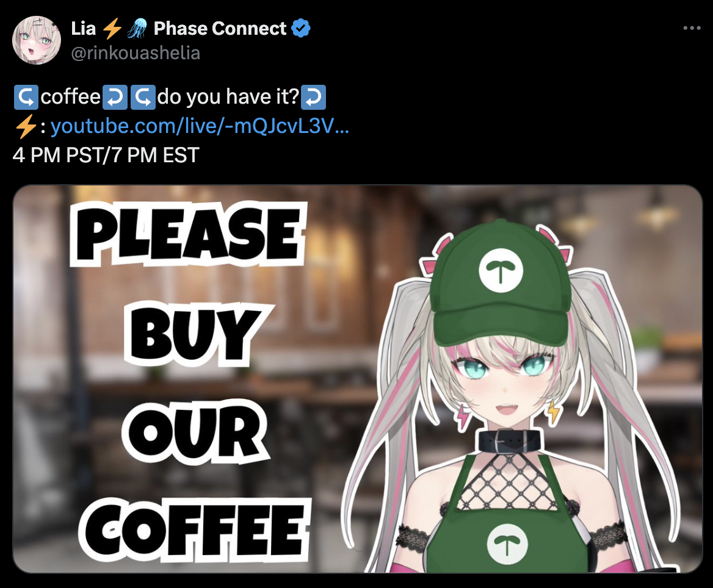Click the lightning emoji before the YouTube link
The image size is (713, 588).
[x=26, y=126]
